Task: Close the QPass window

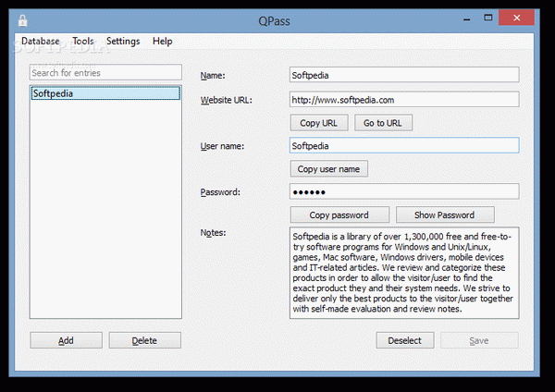Action: (x=516, y=18)
